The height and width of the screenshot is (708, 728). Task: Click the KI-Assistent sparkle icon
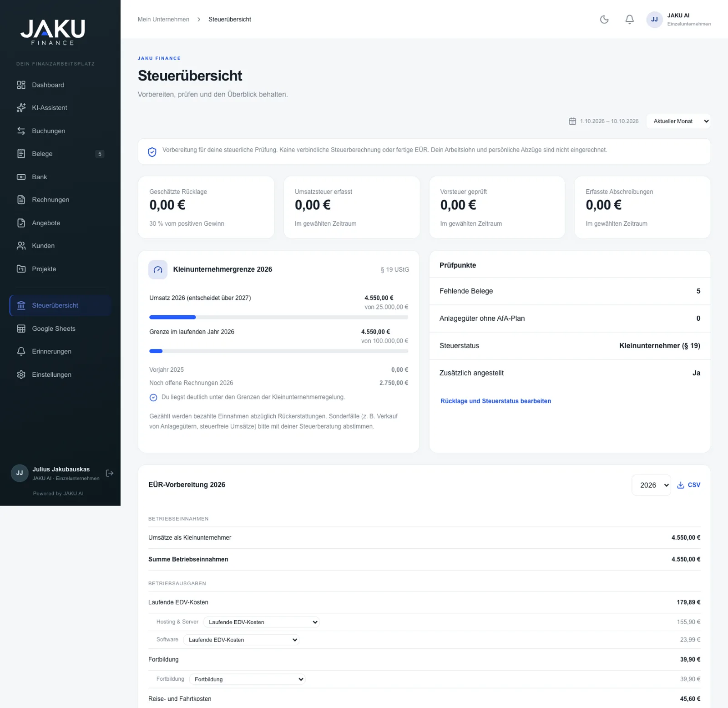click(x=21, y=108)
